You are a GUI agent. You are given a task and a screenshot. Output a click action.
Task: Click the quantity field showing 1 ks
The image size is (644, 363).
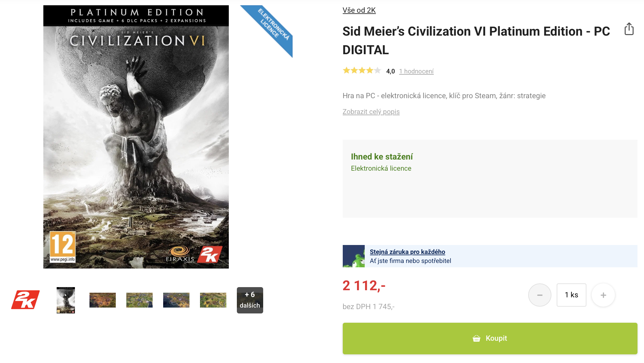click(x=571, y=295)
